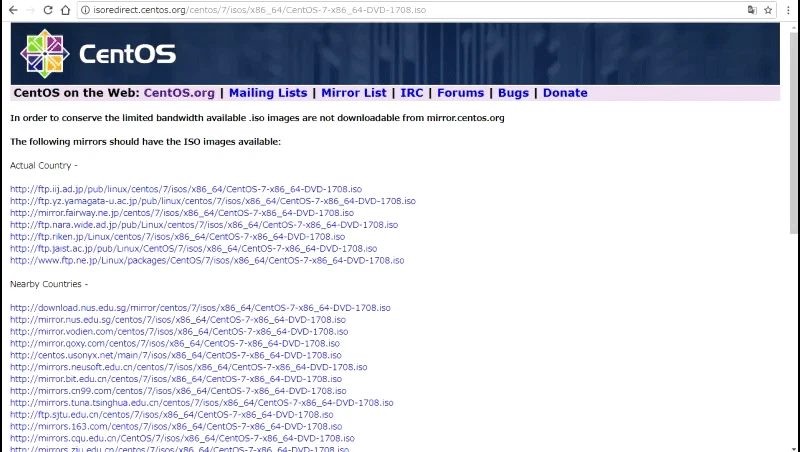Viewport: 800px width, 452px height.
Task: Open the Mailing Lists link
Action: point(268,93)
